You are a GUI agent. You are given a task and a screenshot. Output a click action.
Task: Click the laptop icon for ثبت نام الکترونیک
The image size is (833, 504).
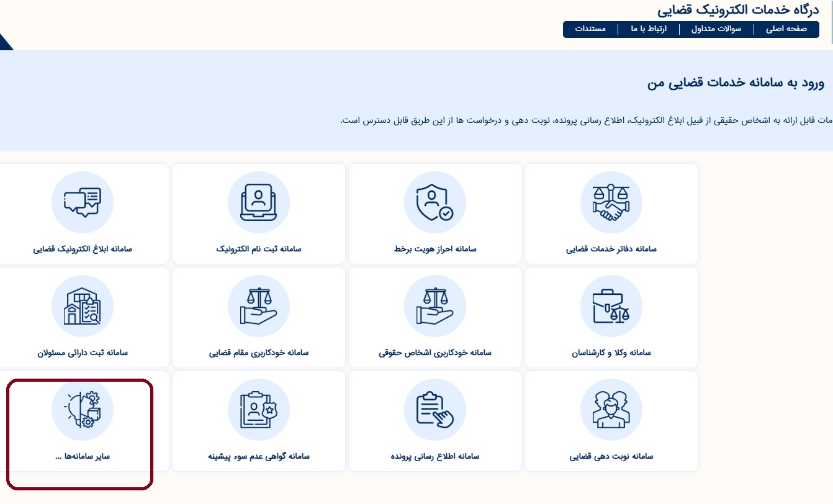click(x=258, y=202)
